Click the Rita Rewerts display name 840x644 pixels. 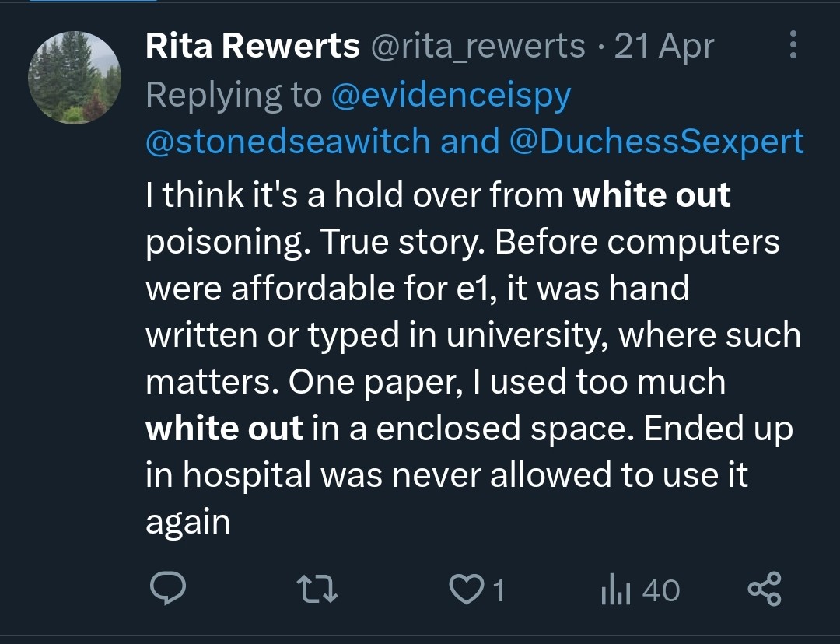tap(253, 47)
